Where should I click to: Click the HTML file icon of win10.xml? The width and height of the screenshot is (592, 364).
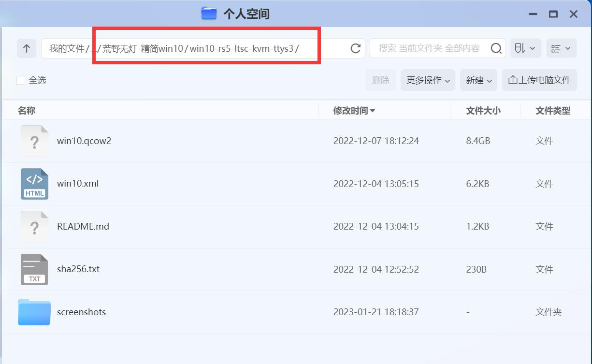click(34, 184)
